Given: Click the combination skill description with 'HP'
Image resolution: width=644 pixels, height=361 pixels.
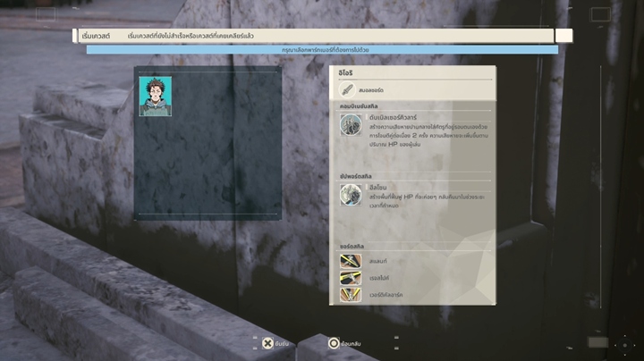Looking at the screenshot, I should [x=428, y=136].
